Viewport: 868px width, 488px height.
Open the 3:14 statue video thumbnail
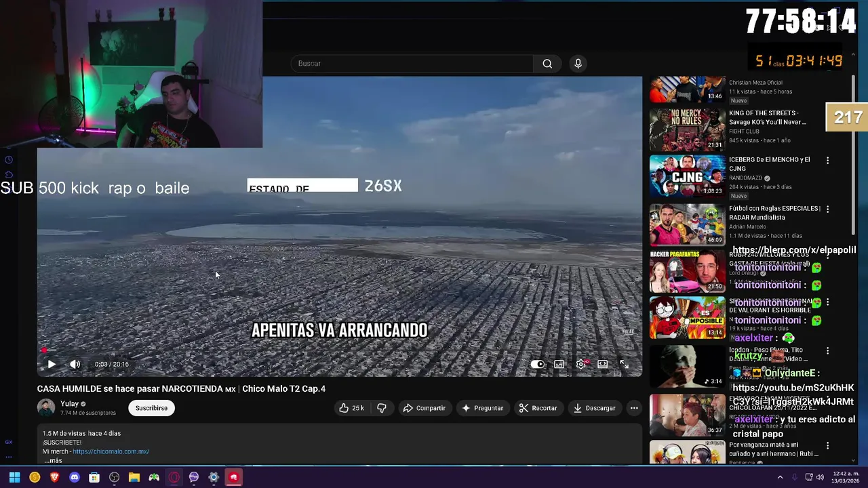[x=687, y=367]
